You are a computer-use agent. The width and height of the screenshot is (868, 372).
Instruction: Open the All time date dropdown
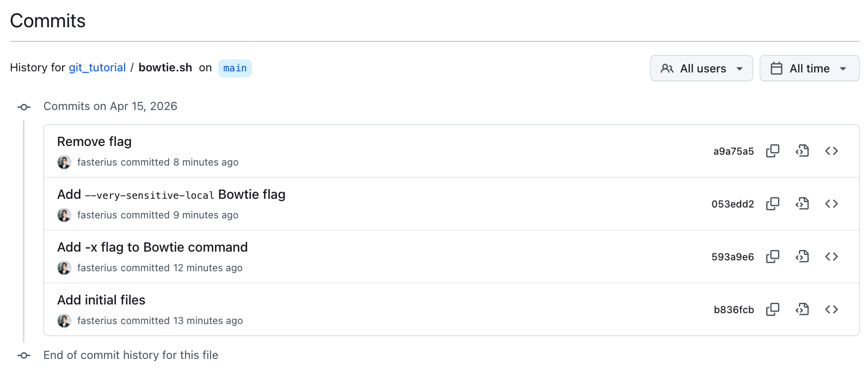[x=809, y=68]
